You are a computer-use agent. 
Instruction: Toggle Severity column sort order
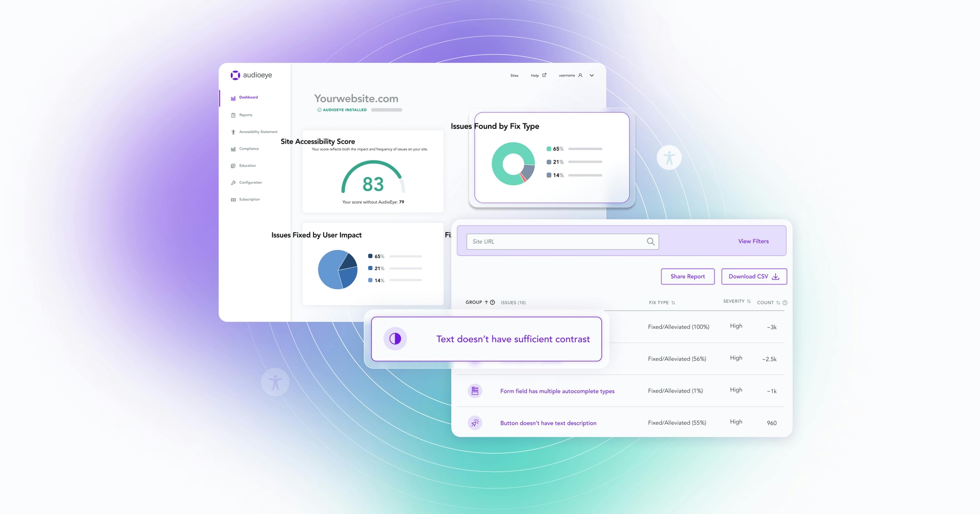(748, 301)
